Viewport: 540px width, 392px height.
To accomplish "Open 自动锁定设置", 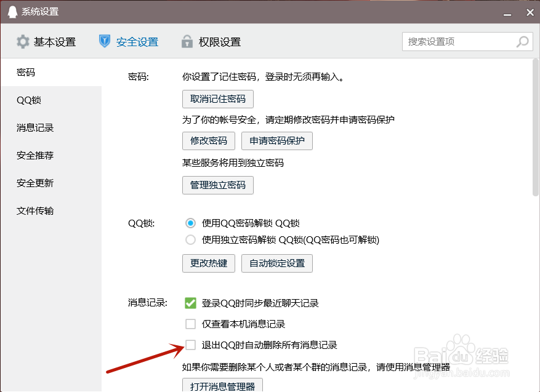I will click(276, 263).
